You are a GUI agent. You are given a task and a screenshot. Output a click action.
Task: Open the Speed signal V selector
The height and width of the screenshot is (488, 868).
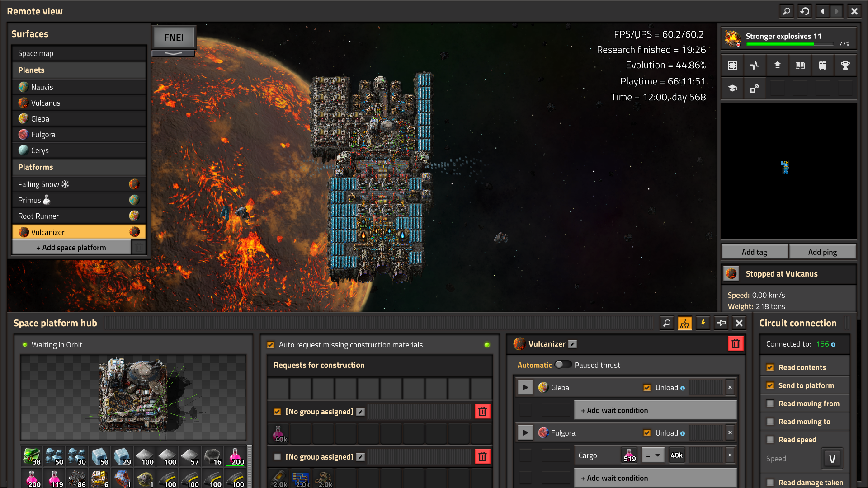point(832,459)
